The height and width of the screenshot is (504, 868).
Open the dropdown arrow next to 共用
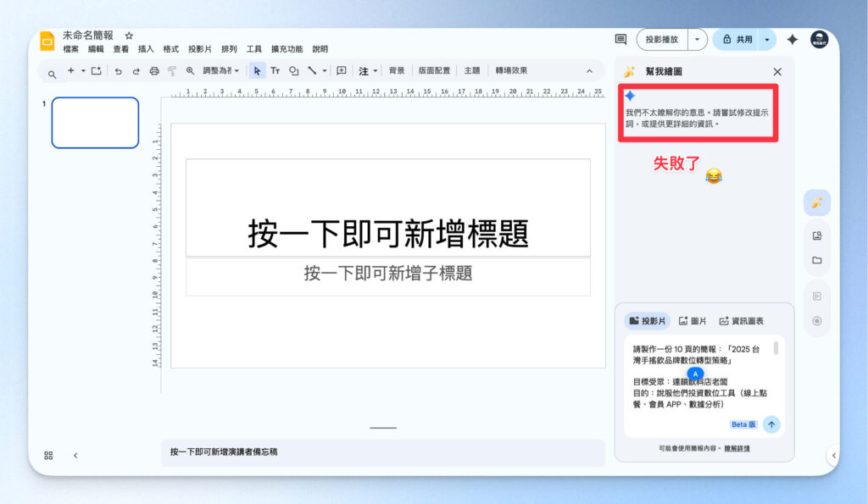coord(768,40)
